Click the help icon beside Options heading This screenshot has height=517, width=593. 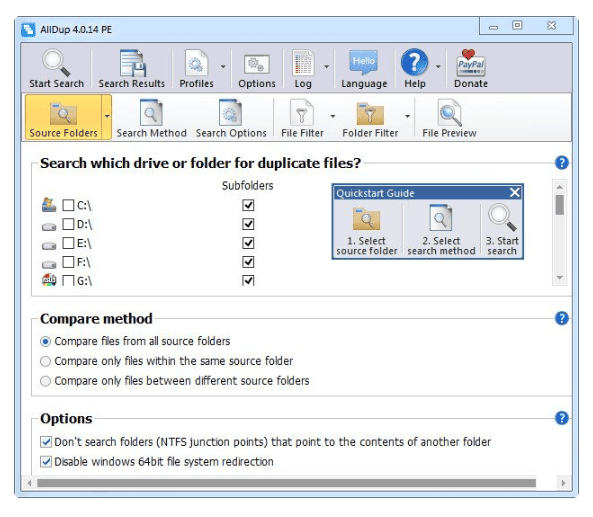point(562,418)
